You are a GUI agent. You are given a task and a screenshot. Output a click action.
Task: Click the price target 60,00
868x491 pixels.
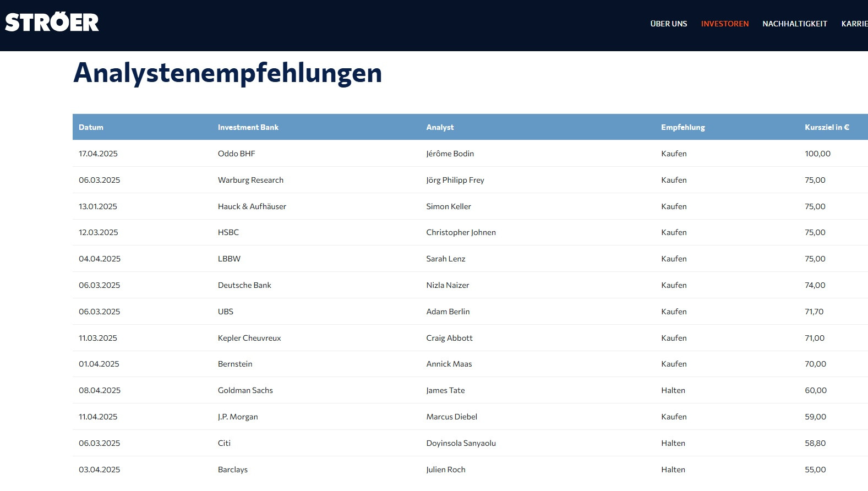[x=816, y=390]
